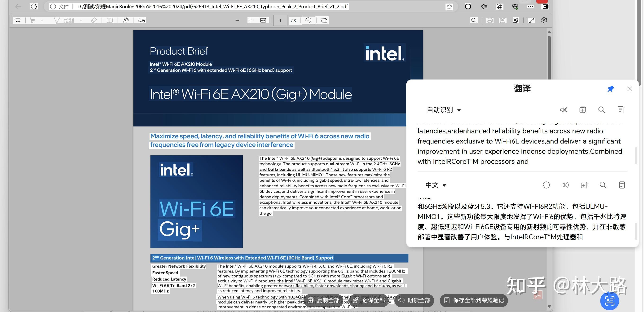Click the 'Product Brief' heading text
Viewport: 644px width, 312px height.
point(179,51)
